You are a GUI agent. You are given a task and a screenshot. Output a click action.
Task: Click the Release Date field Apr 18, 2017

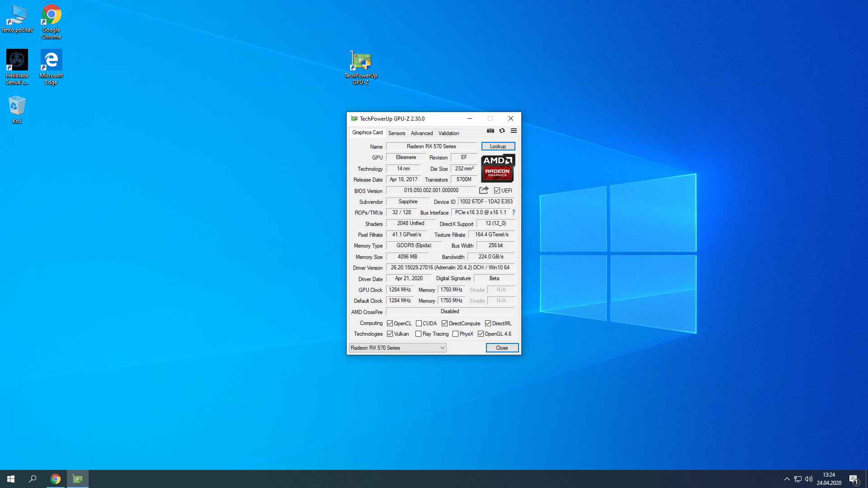pyautogui.click(x=403, y=179)
